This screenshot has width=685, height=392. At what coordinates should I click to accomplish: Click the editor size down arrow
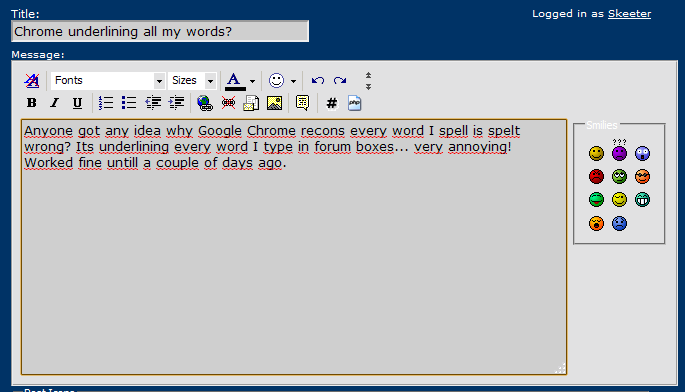point(368,87)
